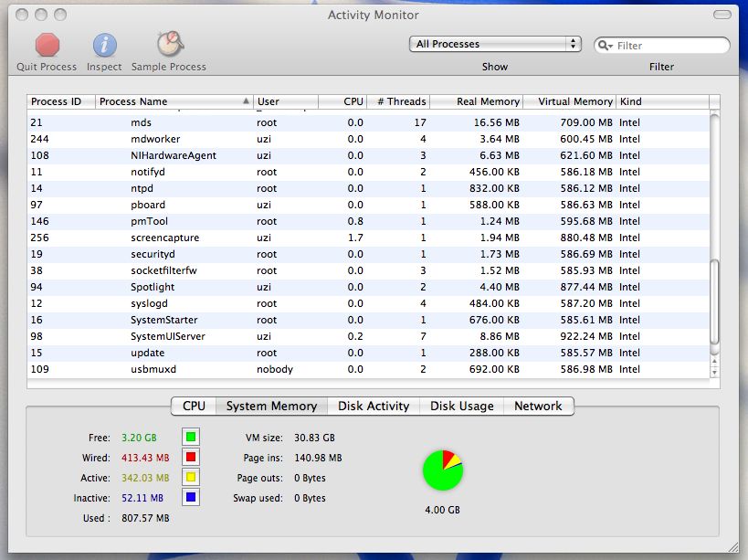The image size is (748, 560).
Task: Select the mdworker process row
Action: coord(368,139)
